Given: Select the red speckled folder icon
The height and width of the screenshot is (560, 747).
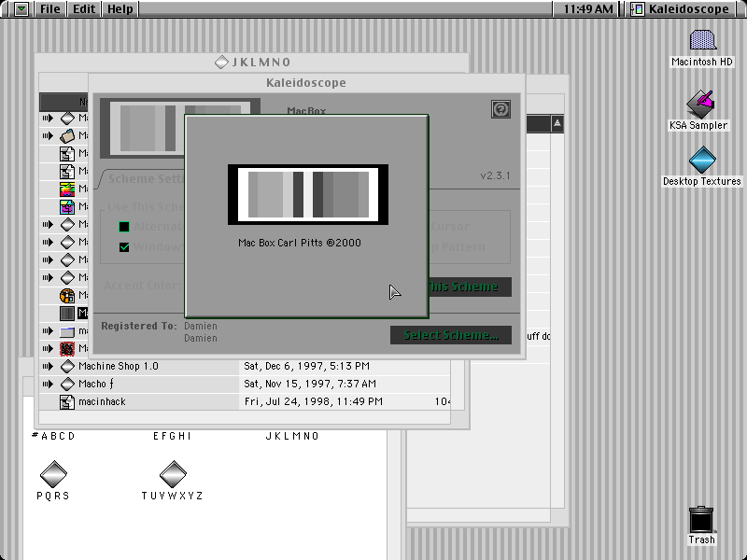Looking at the screenshot, I should pyautogui.click(x=67, y=348).
